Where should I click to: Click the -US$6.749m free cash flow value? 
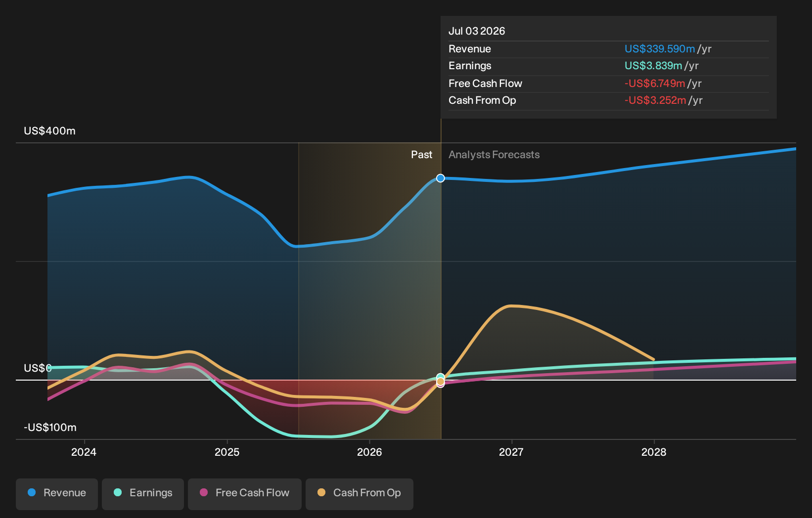pyautogui.click(x=655, y=84)
